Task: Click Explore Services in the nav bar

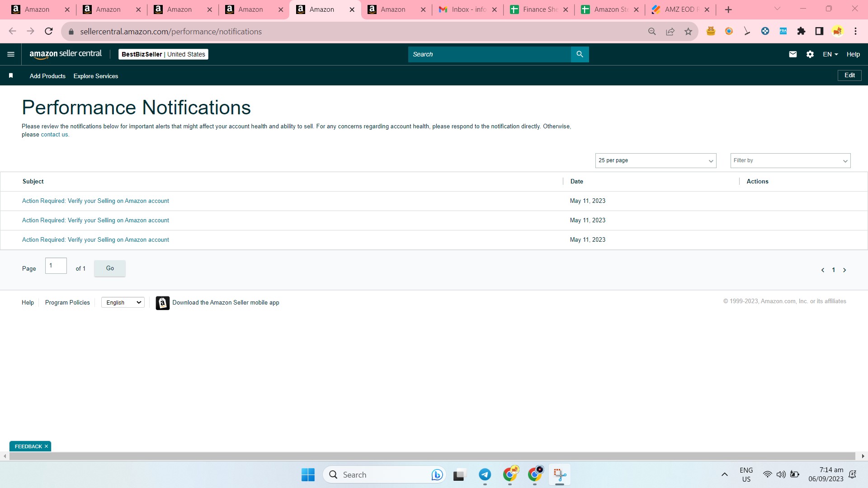Action: 96,76
